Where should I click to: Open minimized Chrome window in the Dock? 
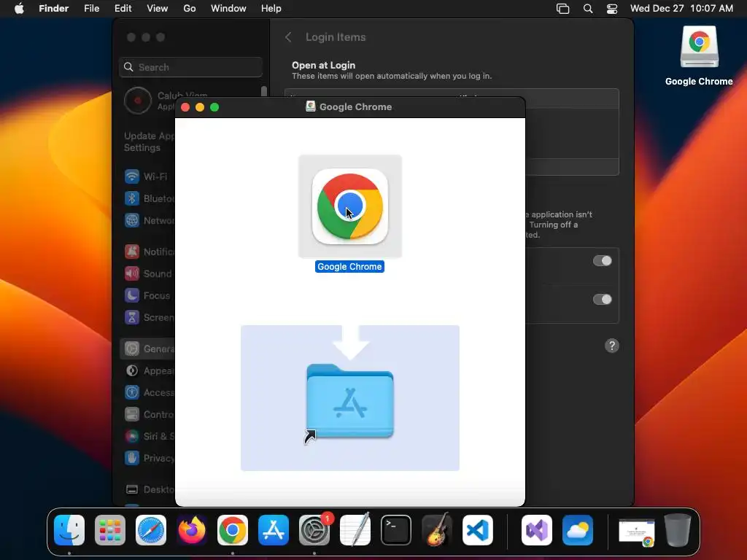637,532
